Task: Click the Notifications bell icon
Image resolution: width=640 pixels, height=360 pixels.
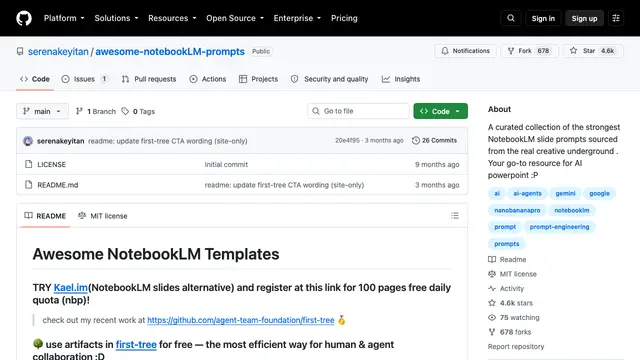Action: click(445, 51)
